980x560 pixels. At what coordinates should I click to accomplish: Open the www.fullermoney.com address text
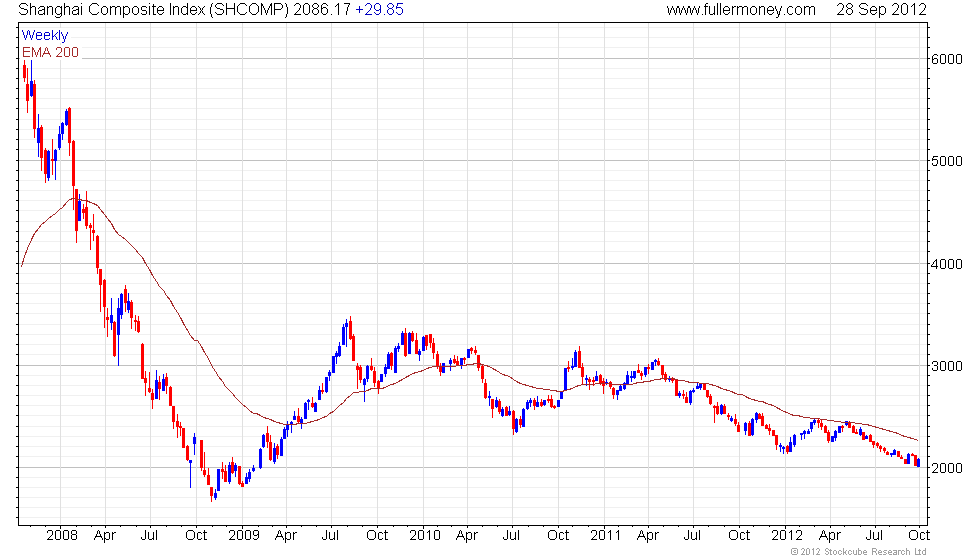pyautogui.click(x=741, y=10)
